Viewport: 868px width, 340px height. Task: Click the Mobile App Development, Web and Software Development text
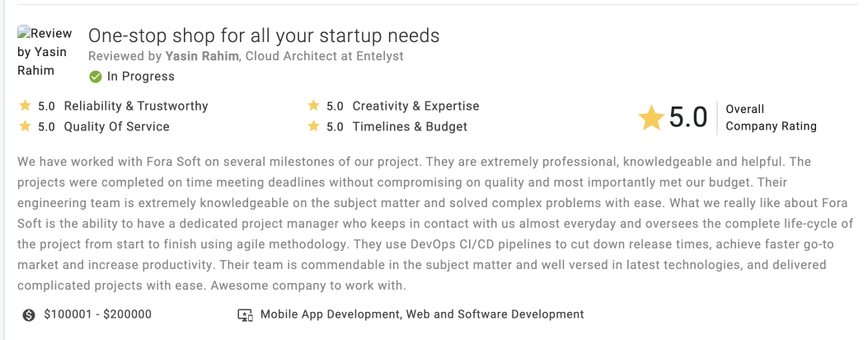point(422,314)
